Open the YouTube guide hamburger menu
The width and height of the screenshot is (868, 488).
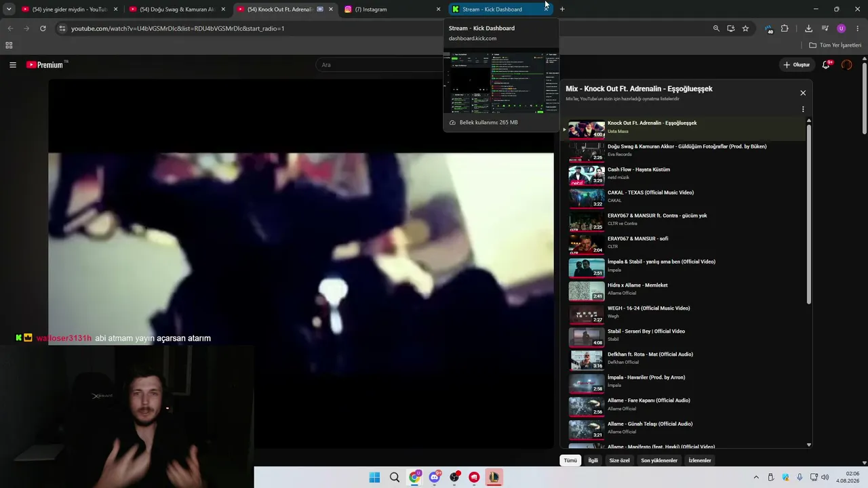pyautogui.click(x=13, y=65)
